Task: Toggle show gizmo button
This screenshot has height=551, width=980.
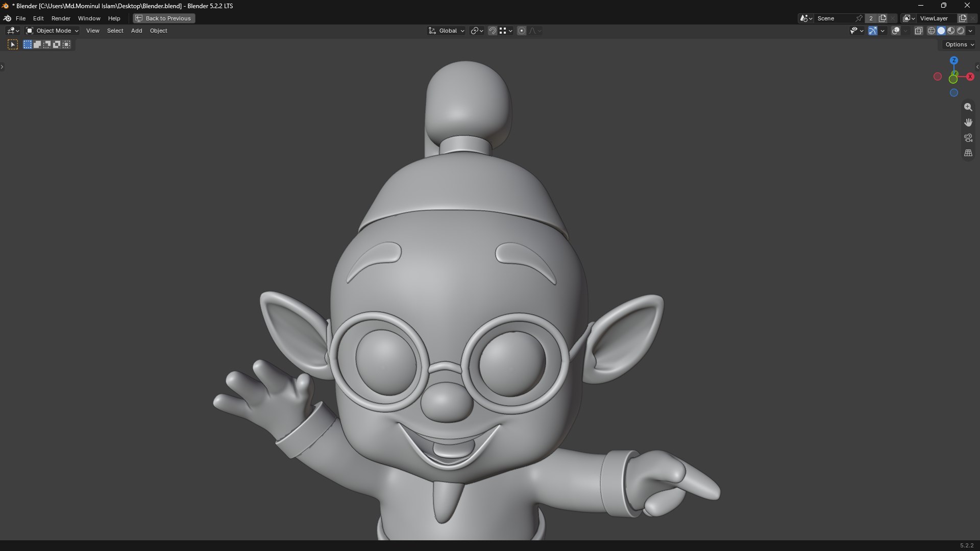Action: pos(873,31)
